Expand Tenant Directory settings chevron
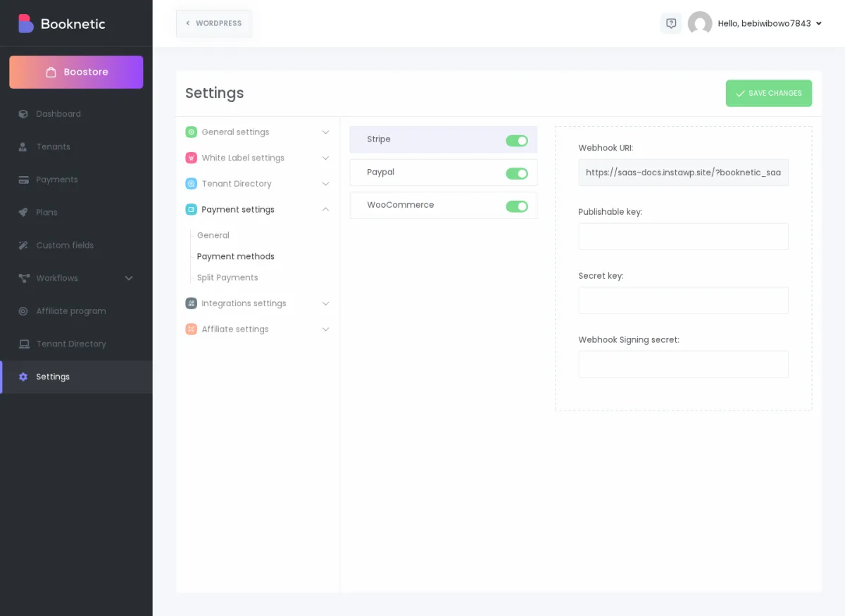Screen dimensions: 845x616 (325, 184)
